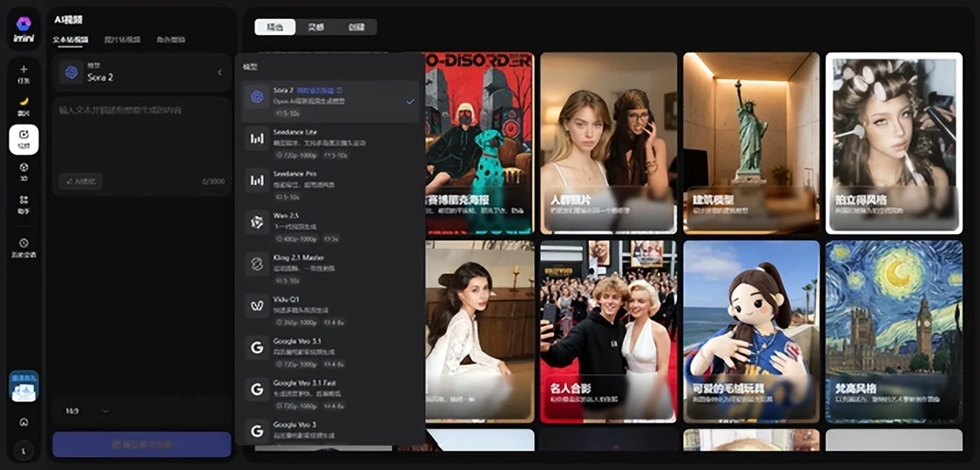This screenshot has width=980, height=470.
Task: Click the Wan 2.5 model icon
Action: click(257, 221)
